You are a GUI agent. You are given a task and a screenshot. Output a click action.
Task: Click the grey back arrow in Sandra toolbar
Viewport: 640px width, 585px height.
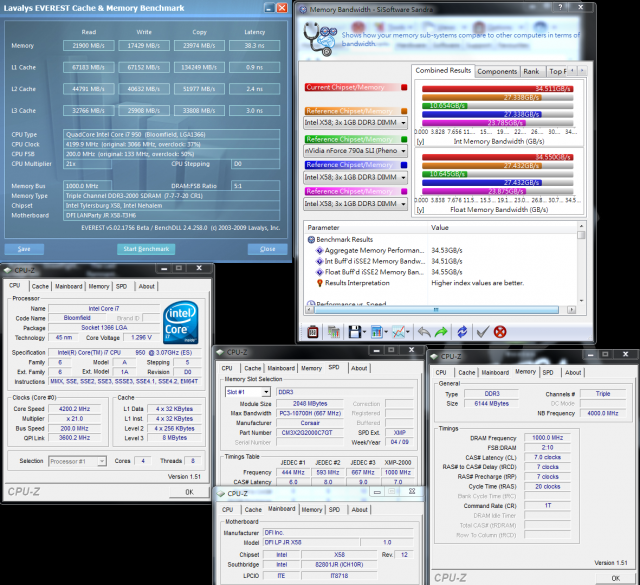tap(424, 332)
